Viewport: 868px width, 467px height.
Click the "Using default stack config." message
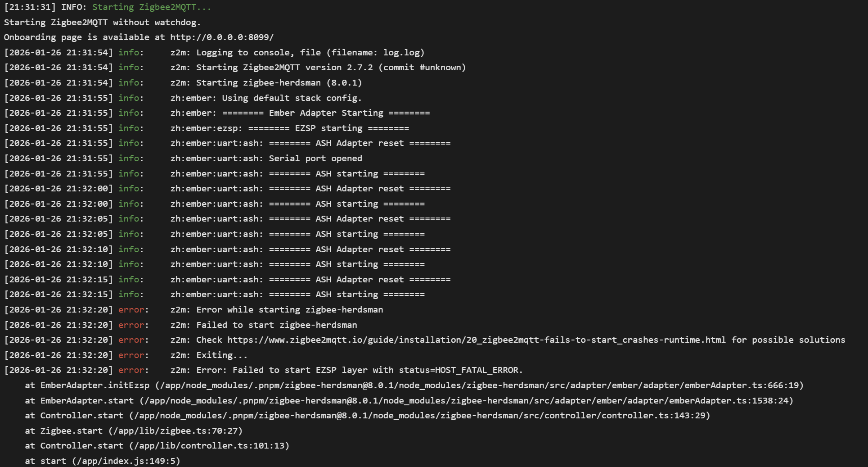[x=291, y=98]
